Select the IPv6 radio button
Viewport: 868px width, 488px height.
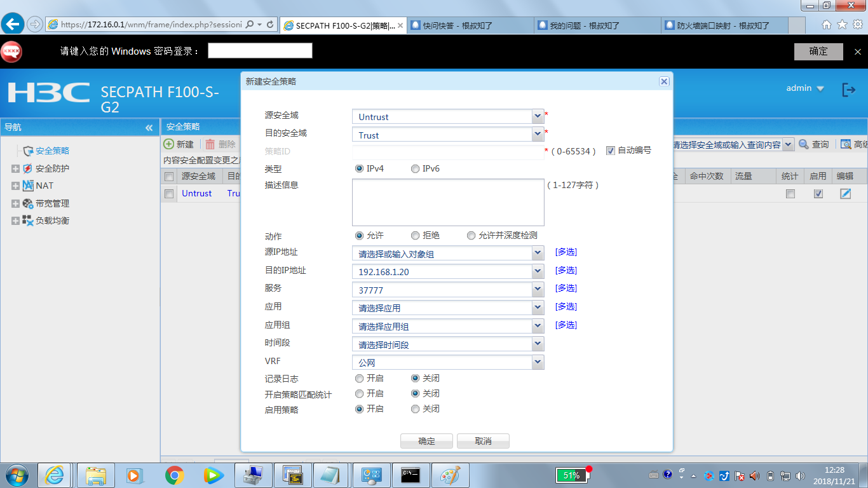(x=416, y=169)
